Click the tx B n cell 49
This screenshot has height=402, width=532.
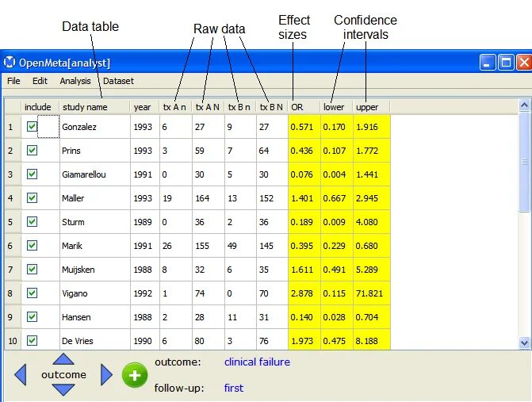pos(240,245)
